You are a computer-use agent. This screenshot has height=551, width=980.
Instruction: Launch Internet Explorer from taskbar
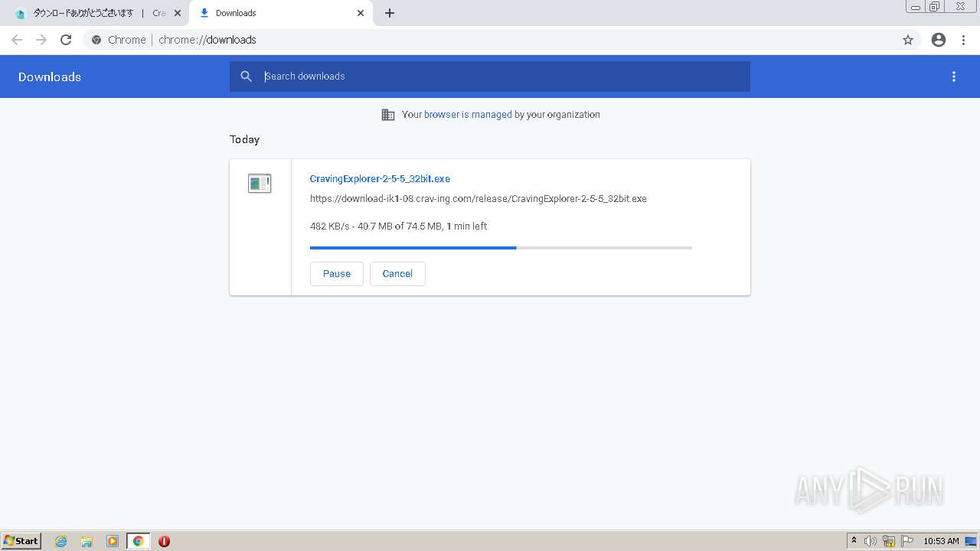tap(61, 541)
